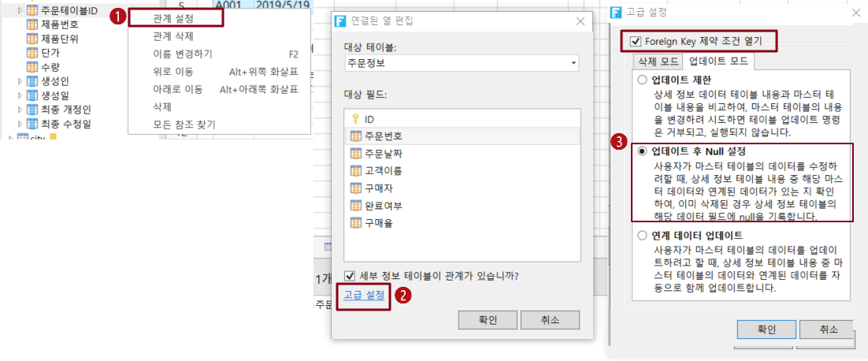
Task: Uncheck 세부 정보 테이블이 관계가 있습니까 checkbox
Action: (349, 275)
